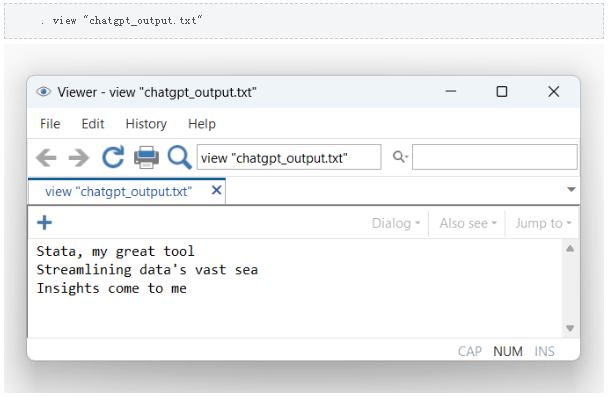Expand the Dialog dropdown
This screenshot has width=608, height=397.
tap(396, 223)
